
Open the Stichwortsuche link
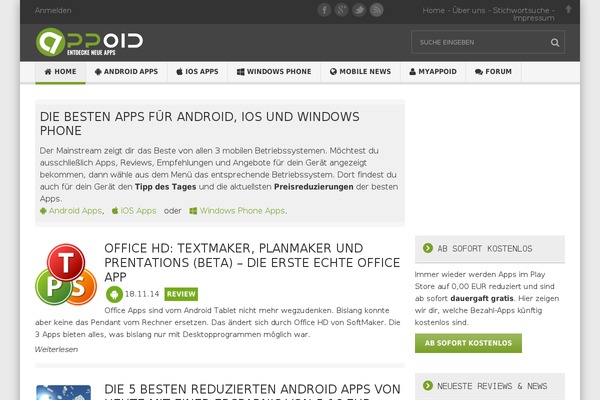(521, 10)
